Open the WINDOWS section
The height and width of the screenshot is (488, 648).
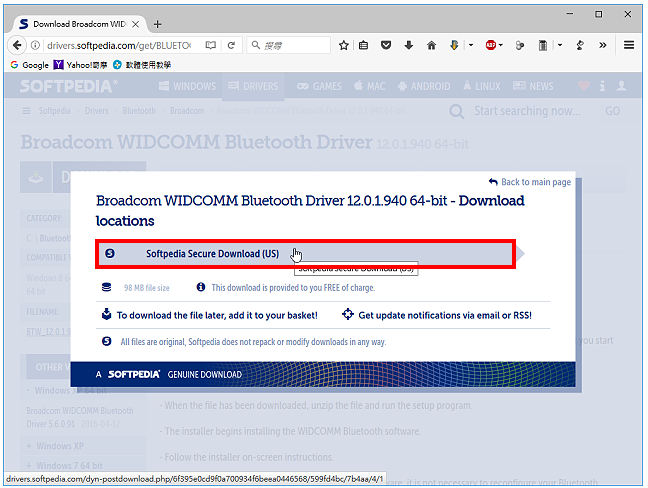pos(187,86)
